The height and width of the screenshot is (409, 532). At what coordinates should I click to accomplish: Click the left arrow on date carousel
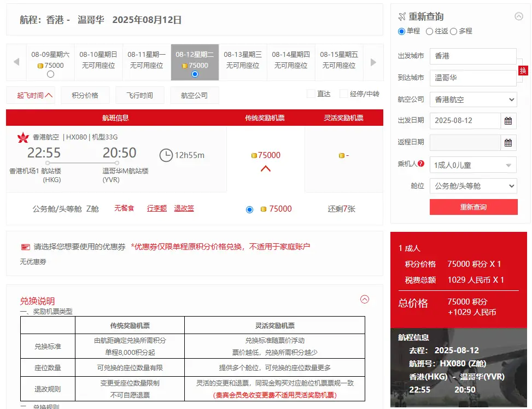16,62
